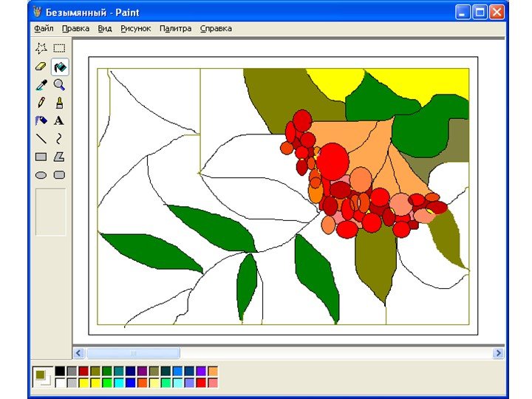Open the Файл menu
Screen dimensions: 532x399
tap(44, 29)
